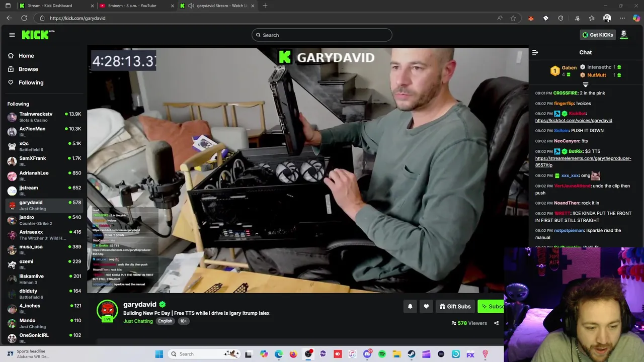Viewport: 644px width, 362px height.
Task: Click NutMutt in the chat leaderboard
Action: pos(597,75)
